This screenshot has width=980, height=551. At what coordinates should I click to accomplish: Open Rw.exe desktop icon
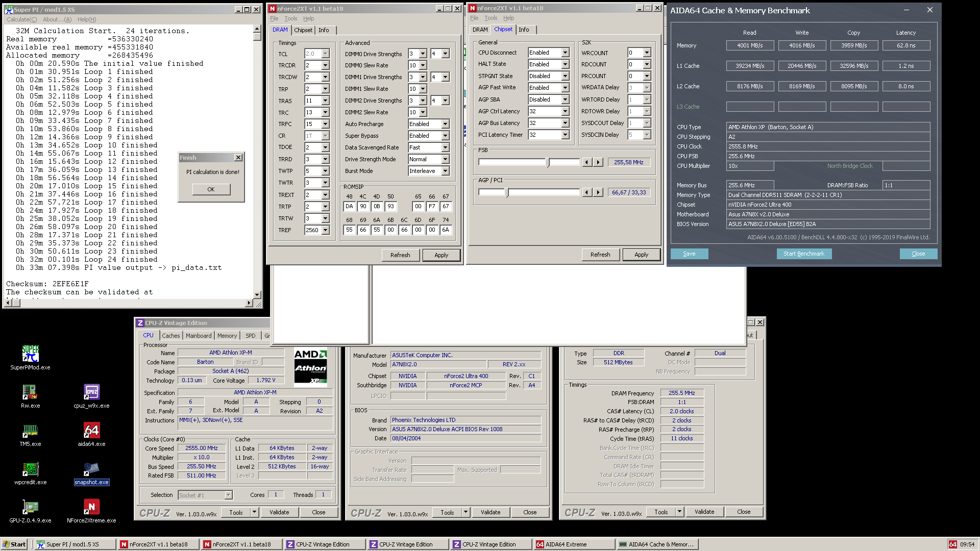30,396
